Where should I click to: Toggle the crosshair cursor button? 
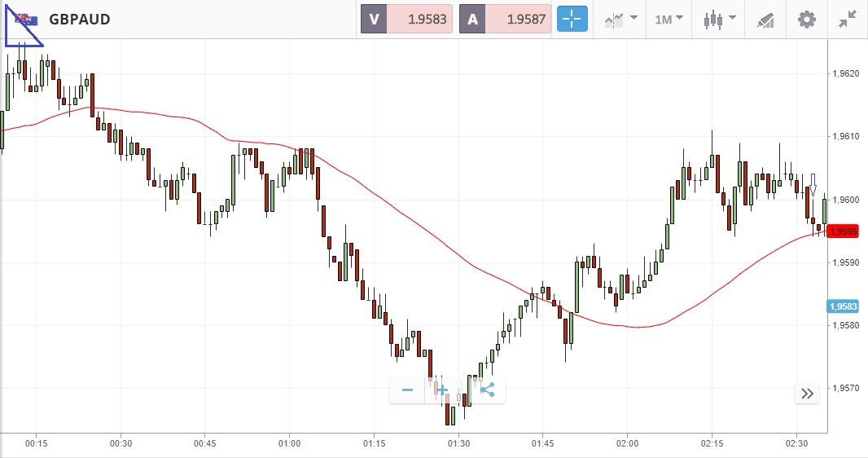[572, 19]
